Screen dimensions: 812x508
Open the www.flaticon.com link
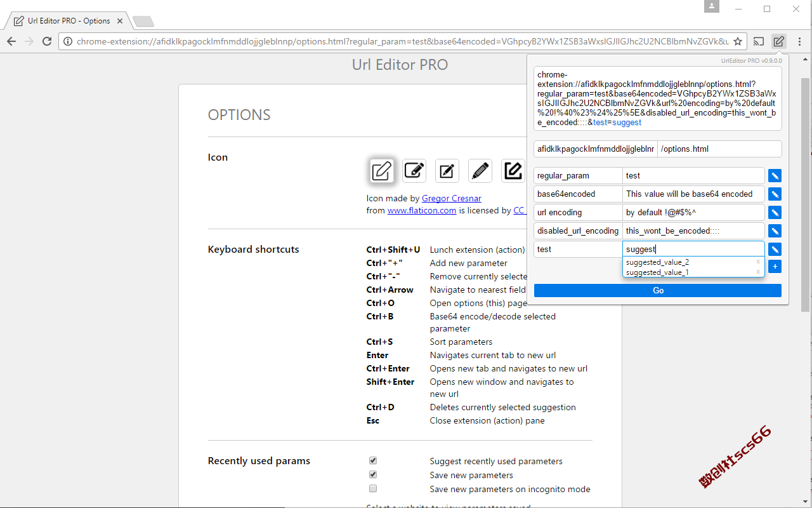tap(422, 210)
